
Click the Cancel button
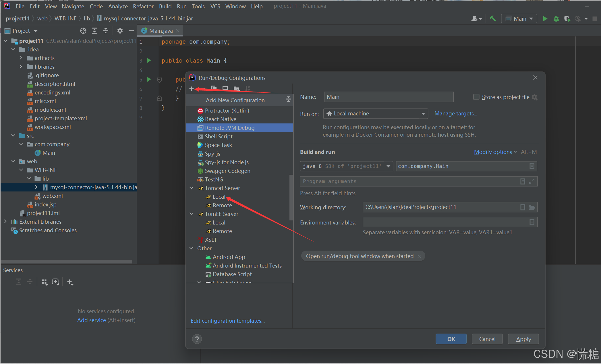487,339
